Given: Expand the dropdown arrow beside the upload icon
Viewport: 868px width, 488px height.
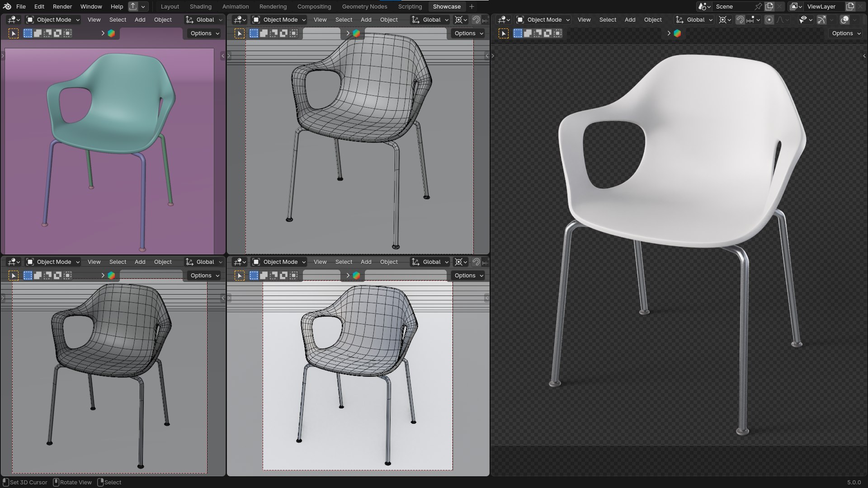Looking at the screenshot, I should 143,6.
